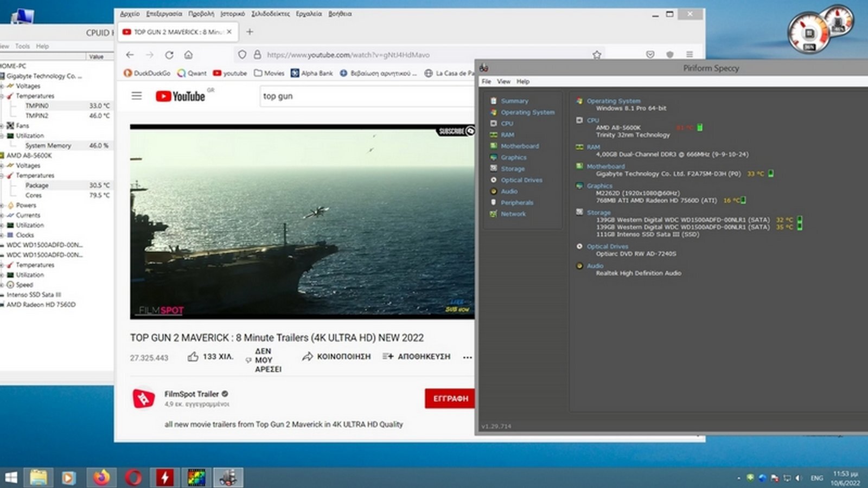The height and width of the screenshot is (488, 868).
Task: Open FilmSpot Trailer channel name link
Action: [x=192, y=394]
